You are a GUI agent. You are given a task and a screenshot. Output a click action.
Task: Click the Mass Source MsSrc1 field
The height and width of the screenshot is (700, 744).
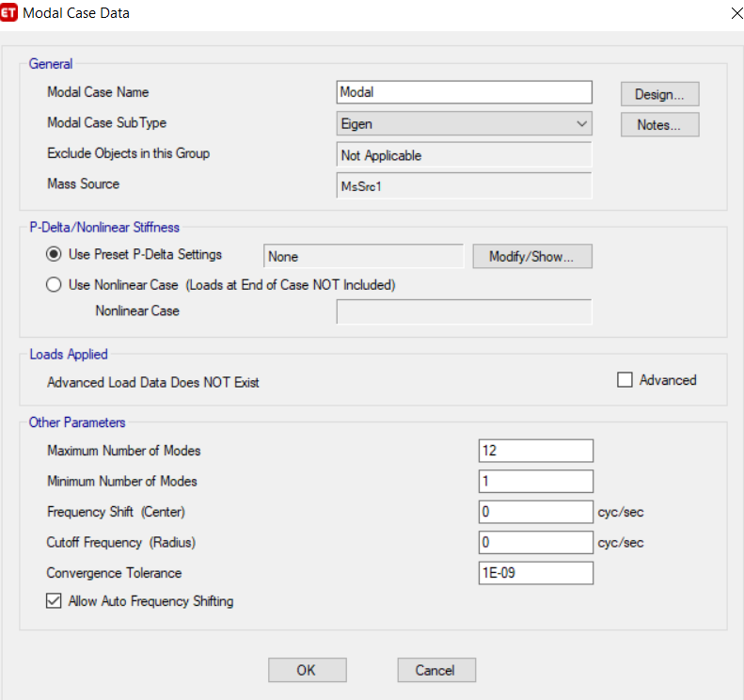click(464, 186)
